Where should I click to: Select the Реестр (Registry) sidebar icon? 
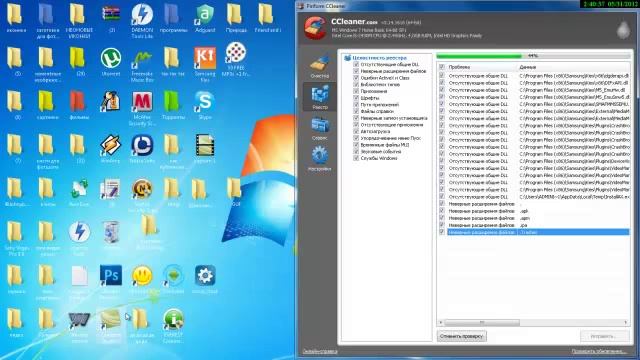[320, 97]
